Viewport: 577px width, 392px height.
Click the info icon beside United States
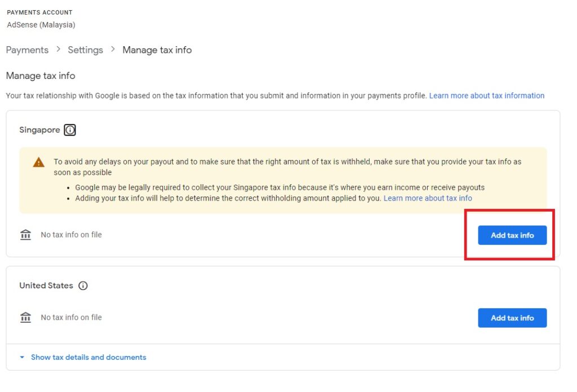pyautogui.click(x=83, y=286)
